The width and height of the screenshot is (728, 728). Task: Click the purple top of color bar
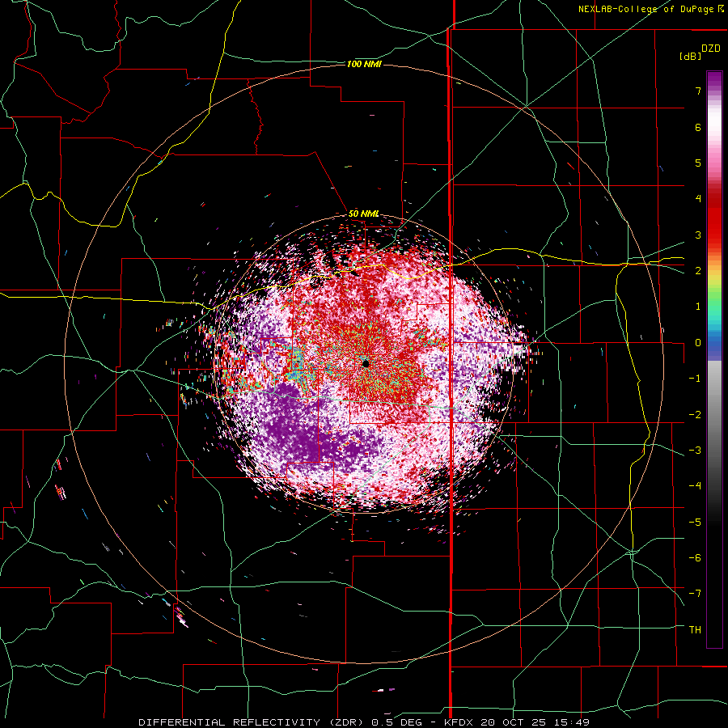[714, 80]
